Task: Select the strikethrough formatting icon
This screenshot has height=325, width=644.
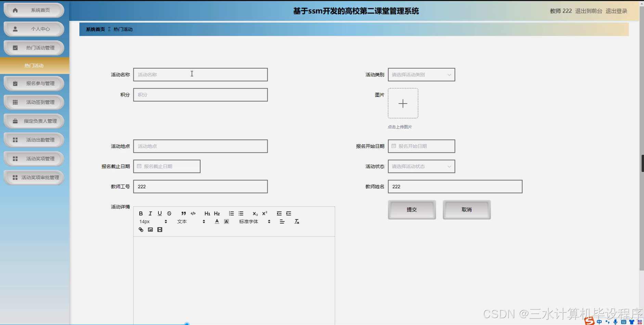Action: click(x=169, y=213)
